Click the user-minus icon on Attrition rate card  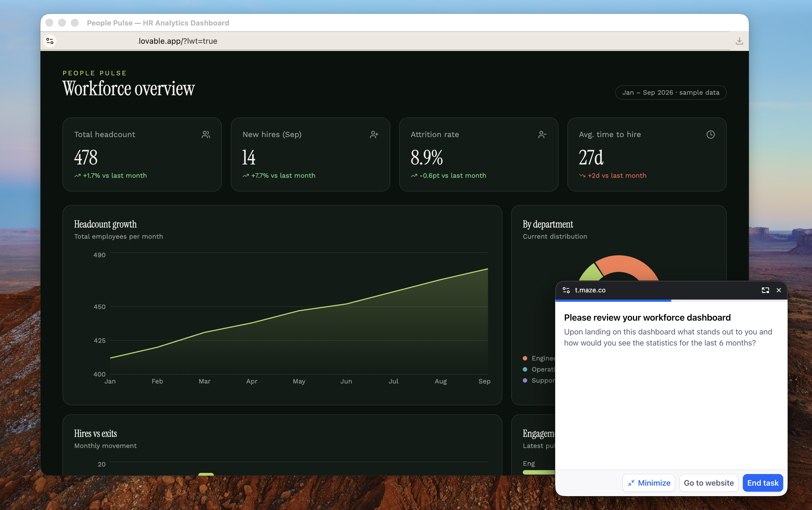542,135
